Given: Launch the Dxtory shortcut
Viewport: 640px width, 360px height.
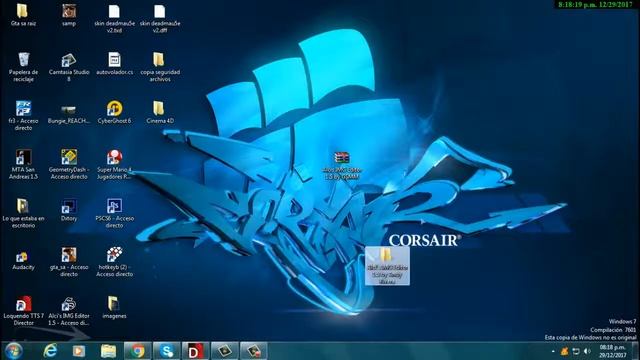Looking at the screenshot, I should coord(69,210).
